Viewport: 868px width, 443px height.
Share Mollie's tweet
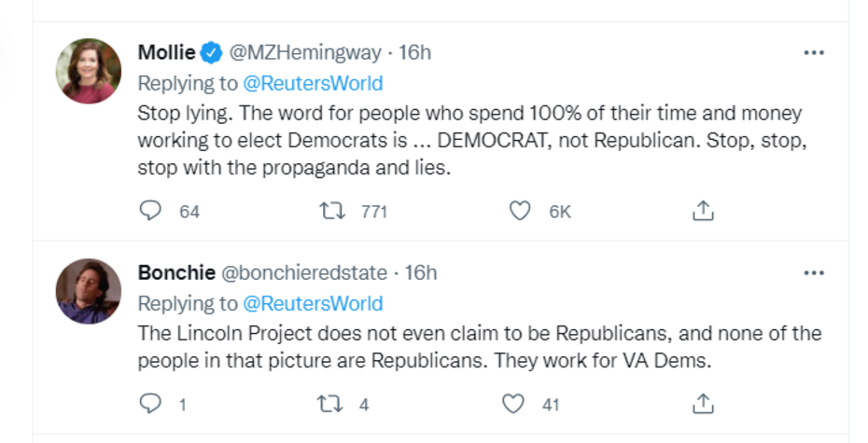click(703, 212)
